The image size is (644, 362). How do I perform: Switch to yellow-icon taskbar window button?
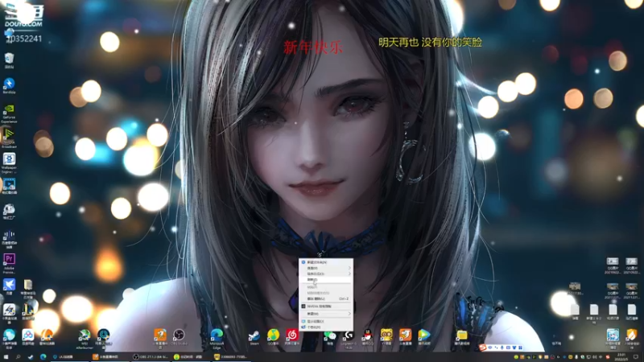tap(232, 357)
